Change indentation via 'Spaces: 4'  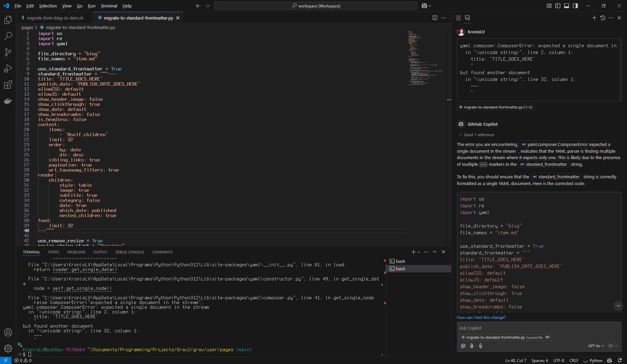coord(540,360)
